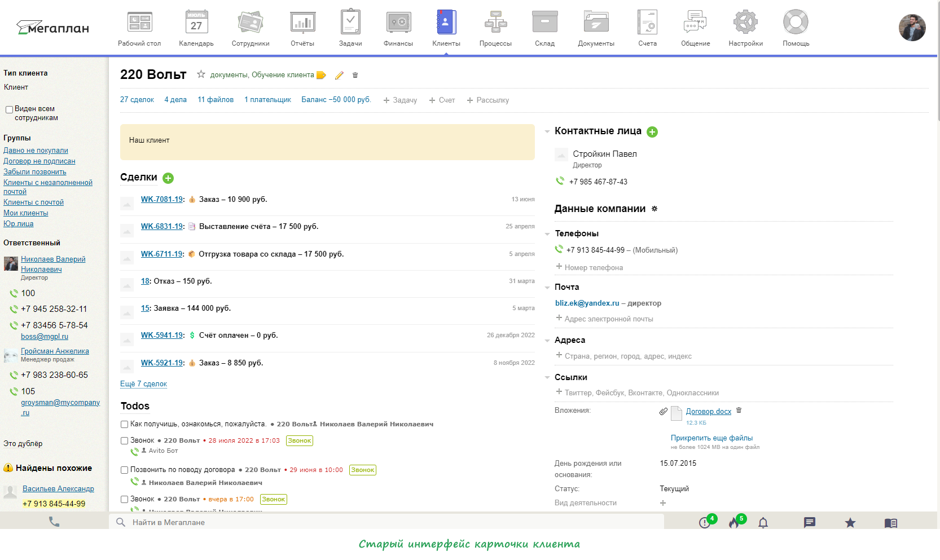Delete the Договор.docx attachment
This screenshot has height=560, width=940.
coord(739,411)
